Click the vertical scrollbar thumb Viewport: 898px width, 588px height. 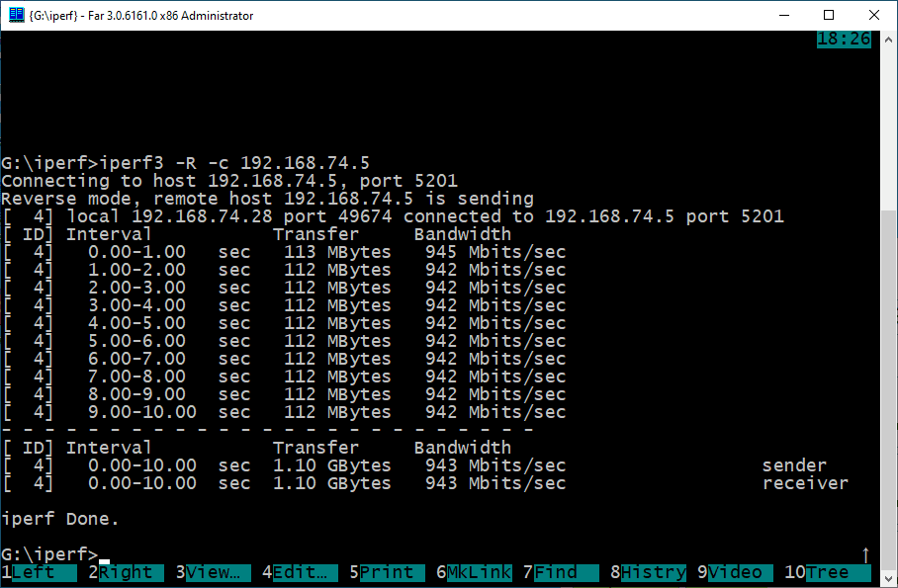(888, 389)
